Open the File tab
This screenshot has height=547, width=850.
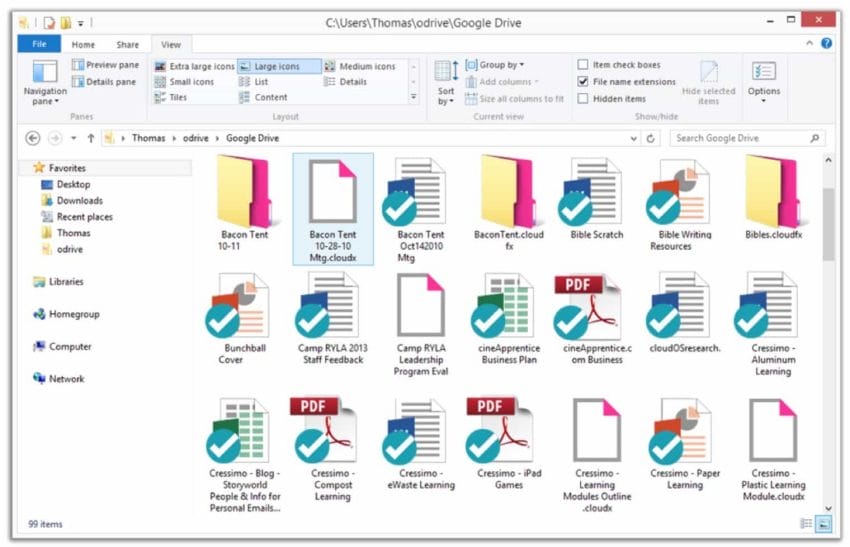[x=39, y=44]
